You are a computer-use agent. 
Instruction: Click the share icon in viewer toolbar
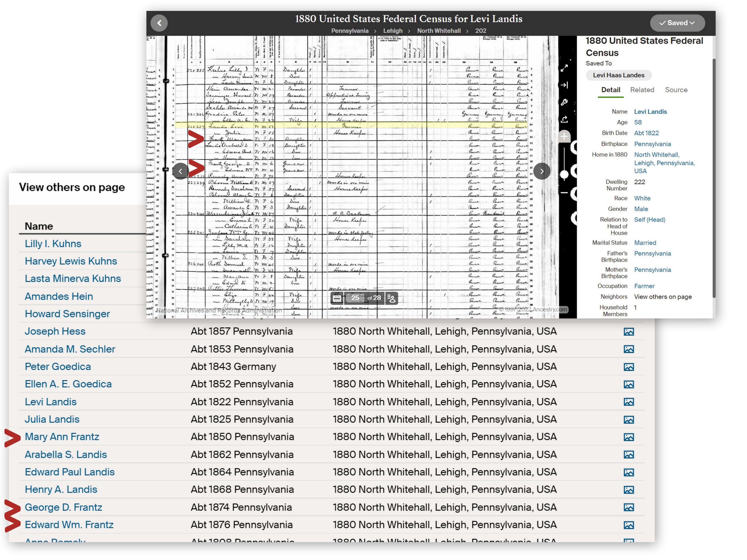[564, 119]
